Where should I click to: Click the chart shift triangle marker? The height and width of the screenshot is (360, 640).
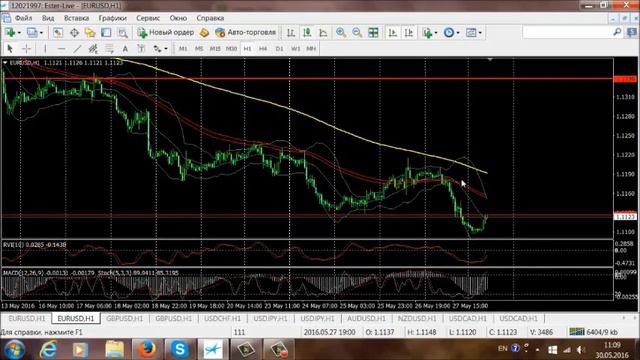(x=490, y=60)
